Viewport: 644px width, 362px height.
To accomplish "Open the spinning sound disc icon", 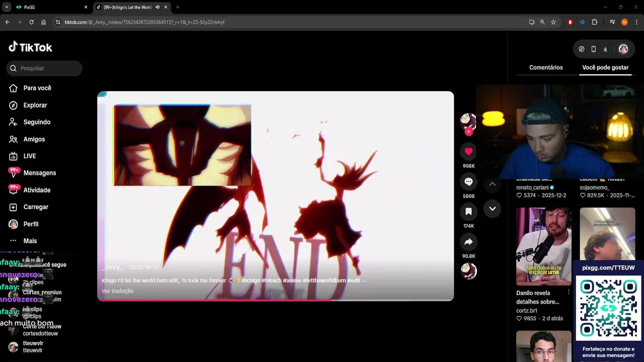I will pyautogui.click(x=468, y=271).
